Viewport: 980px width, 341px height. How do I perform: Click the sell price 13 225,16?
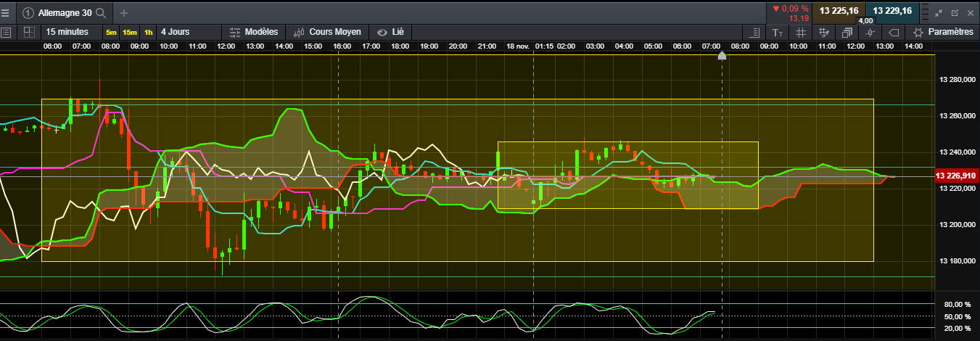click(839, 10)
